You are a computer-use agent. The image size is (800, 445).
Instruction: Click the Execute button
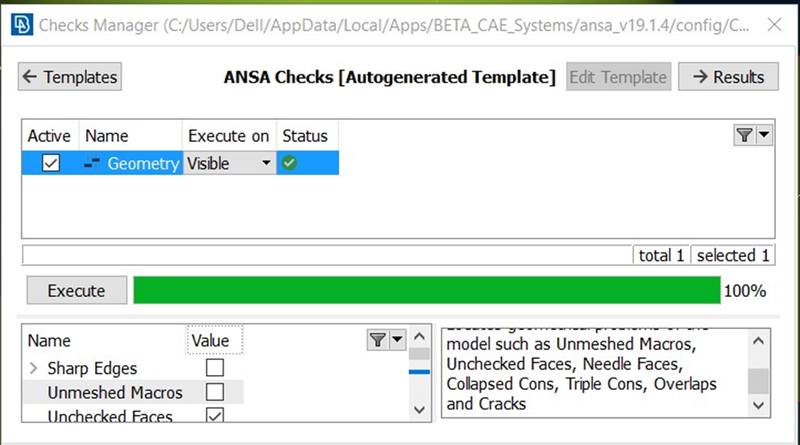[x=77, y=290]
